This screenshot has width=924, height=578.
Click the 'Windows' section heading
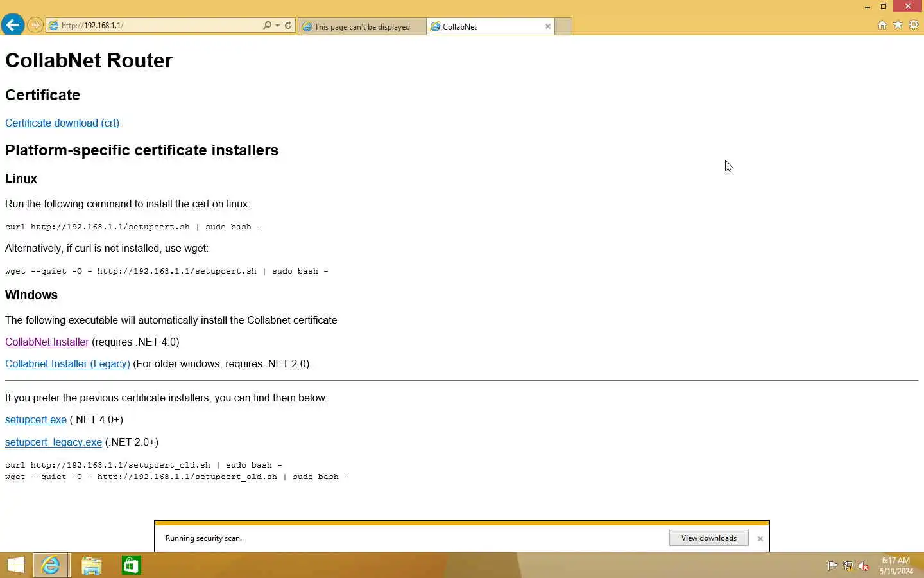pos(31,295)
